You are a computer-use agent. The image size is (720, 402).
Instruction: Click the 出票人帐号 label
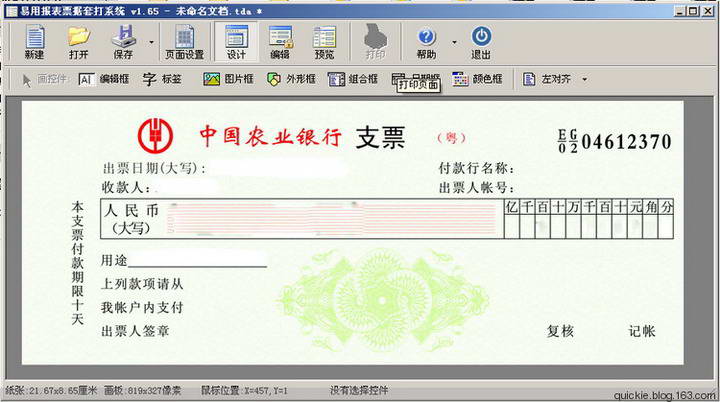point(476,187)
